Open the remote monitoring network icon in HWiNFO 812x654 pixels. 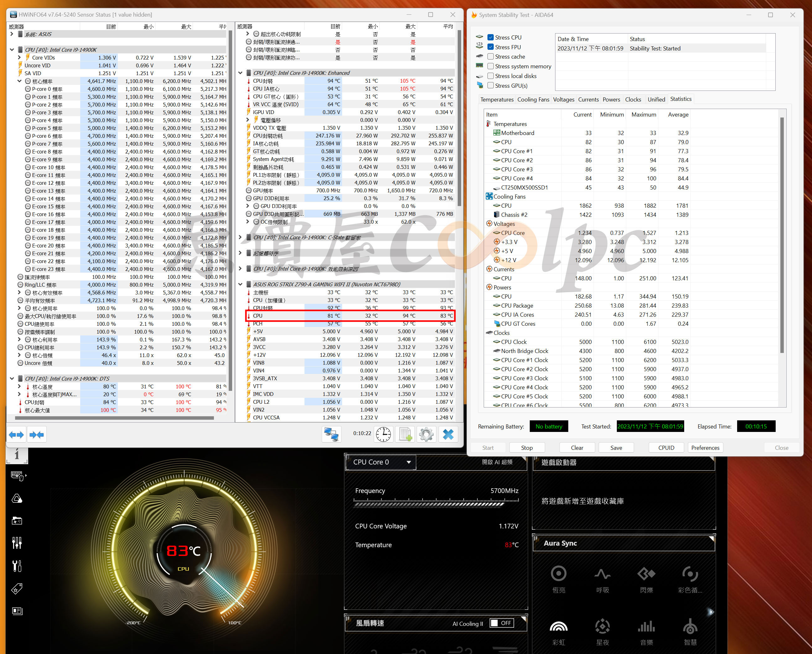coord(331,435)
